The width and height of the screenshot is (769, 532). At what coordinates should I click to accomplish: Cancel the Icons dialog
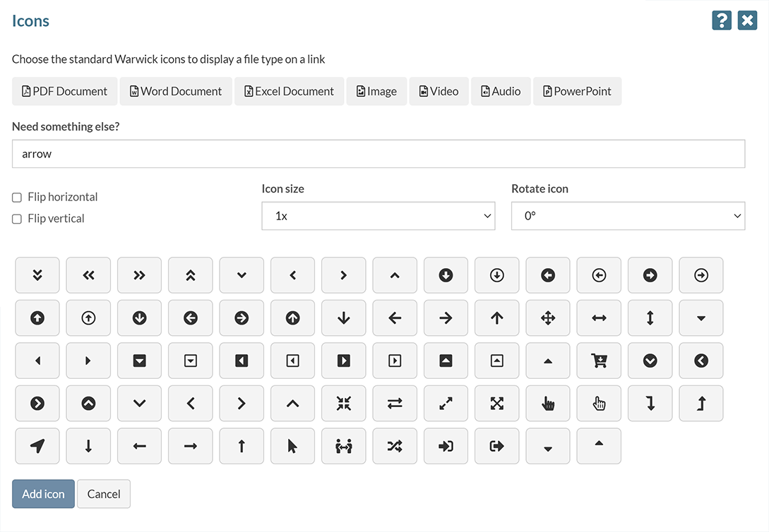pos(104,494)
